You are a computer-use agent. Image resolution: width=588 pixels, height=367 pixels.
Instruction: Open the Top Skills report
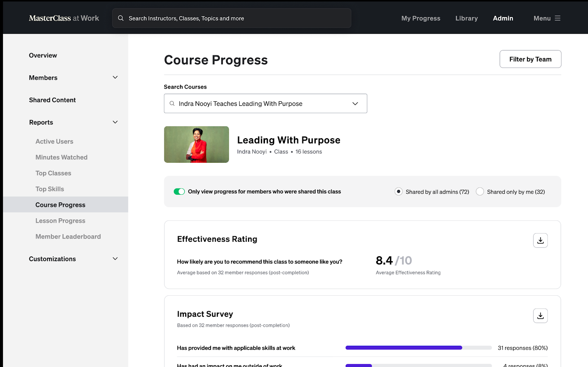tap(50, 189)
